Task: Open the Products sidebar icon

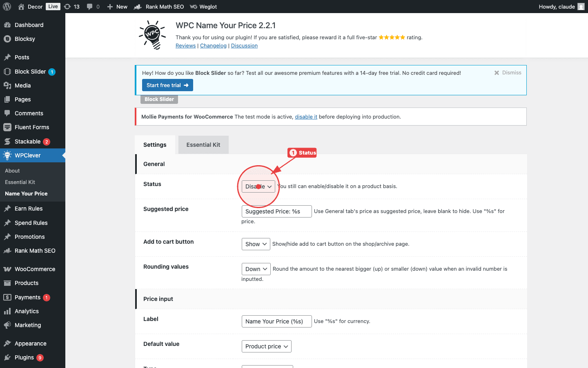Action: pos(7,283)
